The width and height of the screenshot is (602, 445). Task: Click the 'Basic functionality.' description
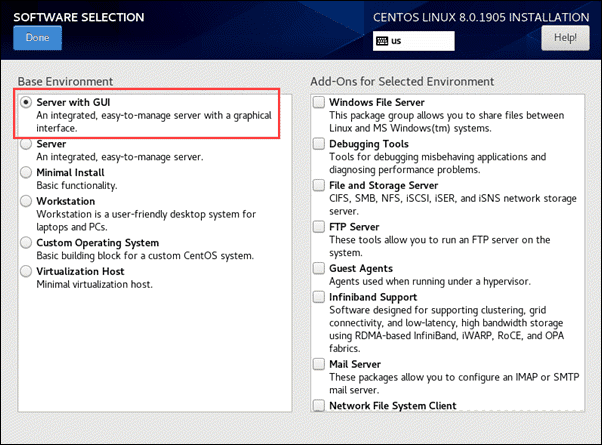tap(77, 185)
